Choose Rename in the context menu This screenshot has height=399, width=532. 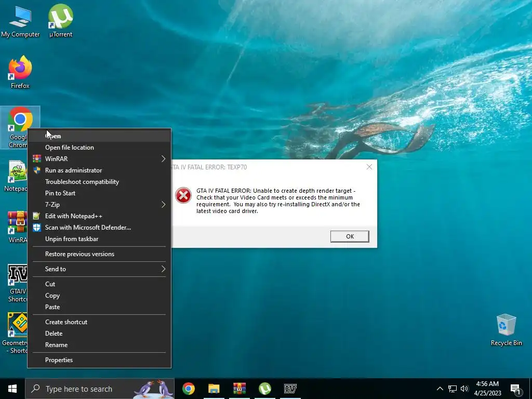coord(99,345)
